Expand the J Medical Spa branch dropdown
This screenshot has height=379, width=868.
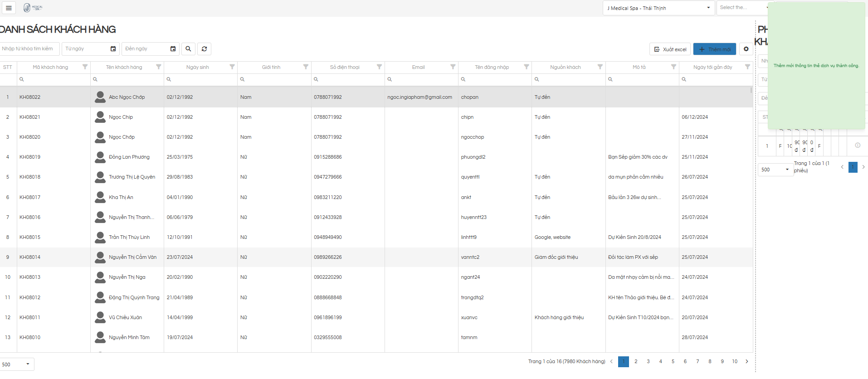[708, 8]
